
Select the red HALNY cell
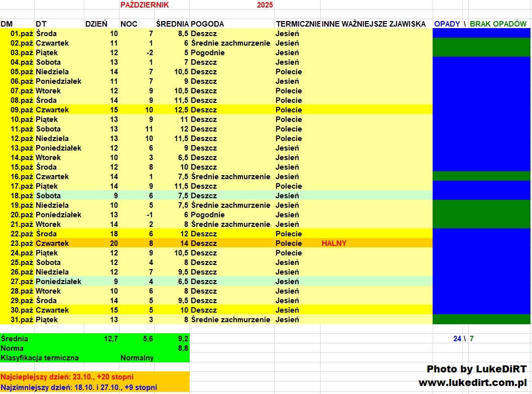pyautogui.click(x=334, y=243)
